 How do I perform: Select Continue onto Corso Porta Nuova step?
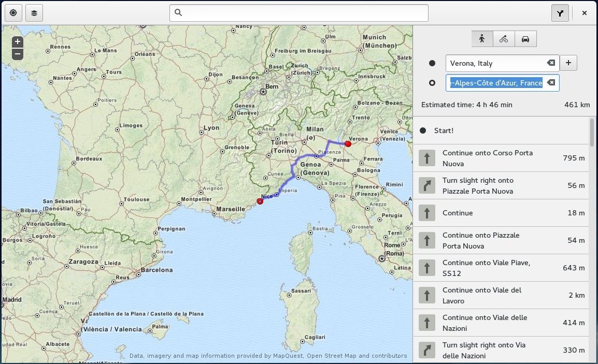(501, 158)
